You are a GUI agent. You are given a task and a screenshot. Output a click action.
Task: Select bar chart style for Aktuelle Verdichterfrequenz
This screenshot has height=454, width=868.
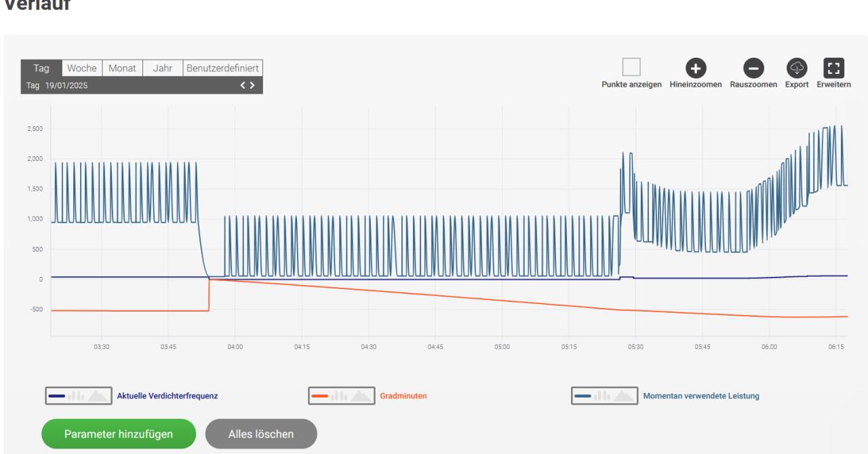pos(75,396)
